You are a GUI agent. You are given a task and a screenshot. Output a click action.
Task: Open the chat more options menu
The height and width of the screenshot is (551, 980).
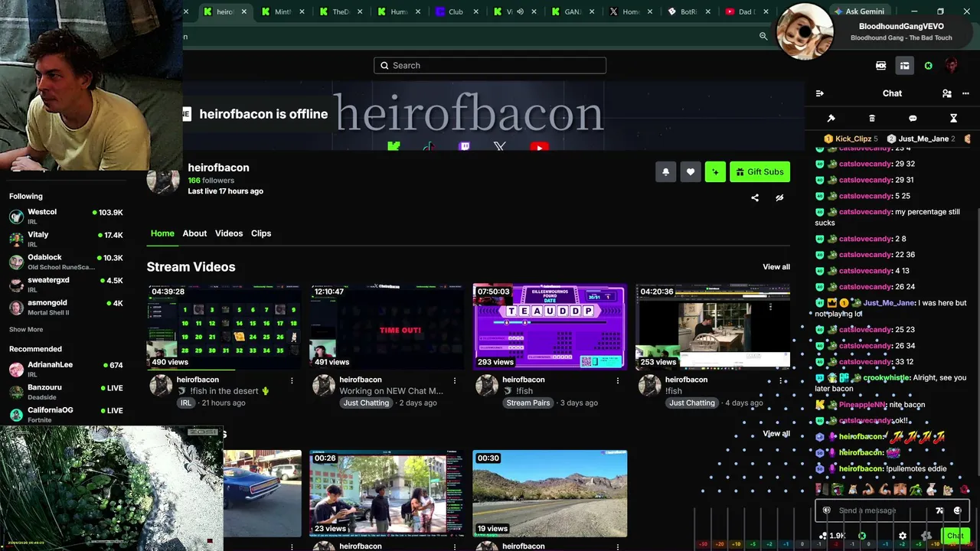pos(965,93)
